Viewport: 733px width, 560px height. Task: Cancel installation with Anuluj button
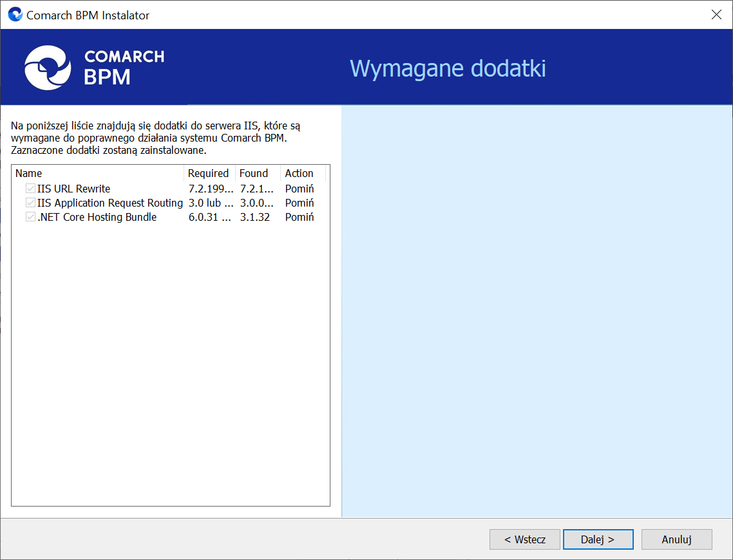point(676,539)
